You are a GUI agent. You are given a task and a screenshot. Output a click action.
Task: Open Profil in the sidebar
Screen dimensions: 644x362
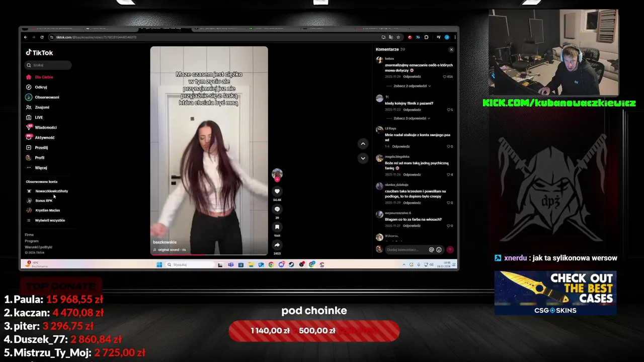pos(35,157)
